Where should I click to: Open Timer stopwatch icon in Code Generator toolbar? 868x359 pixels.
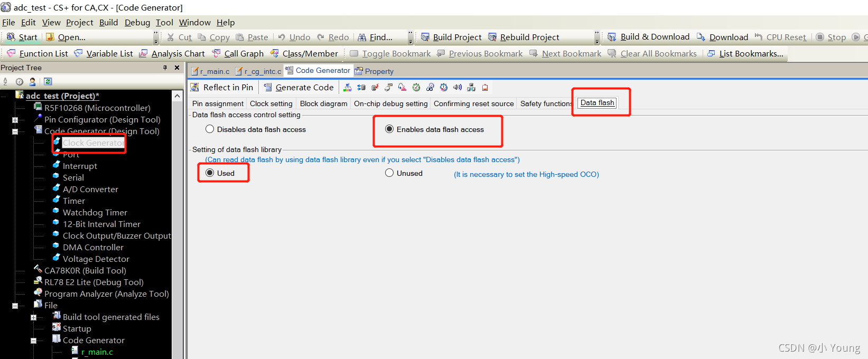click(x=416, y=88)
